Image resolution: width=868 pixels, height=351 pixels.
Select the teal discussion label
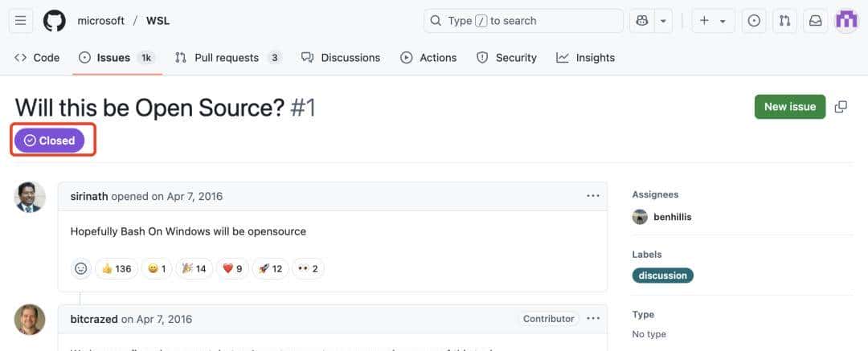pos(663,275)
